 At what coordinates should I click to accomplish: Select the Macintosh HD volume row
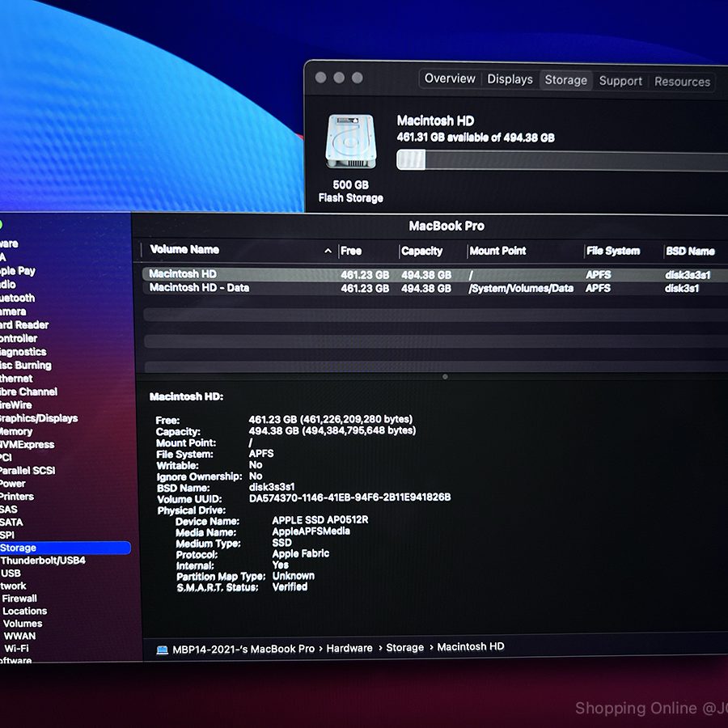click(x=434, y=274)
